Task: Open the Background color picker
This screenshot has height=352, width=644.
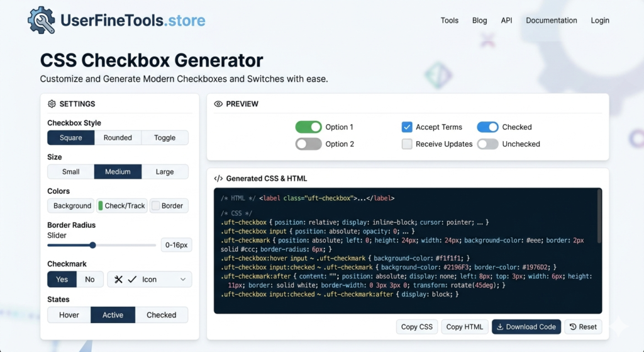Action: (71, 206)
